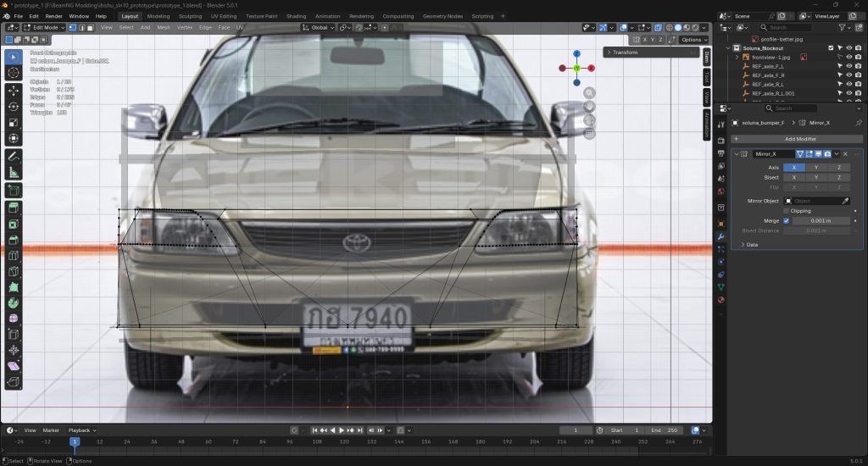Open the Item tab in viewport sidebar
The width and height of the screenshot is (868, 466).
[707, 56]
